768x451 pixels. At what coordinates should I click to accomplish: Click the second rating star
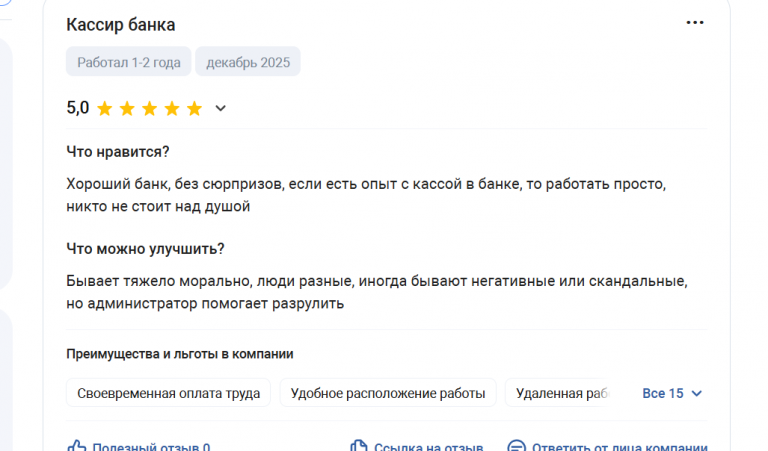point(127,108)
